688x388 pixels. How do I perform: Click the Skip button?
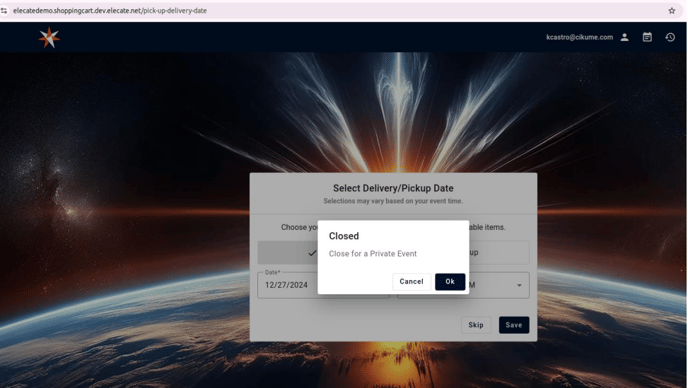pyautogui.click(x=476, y=325)
